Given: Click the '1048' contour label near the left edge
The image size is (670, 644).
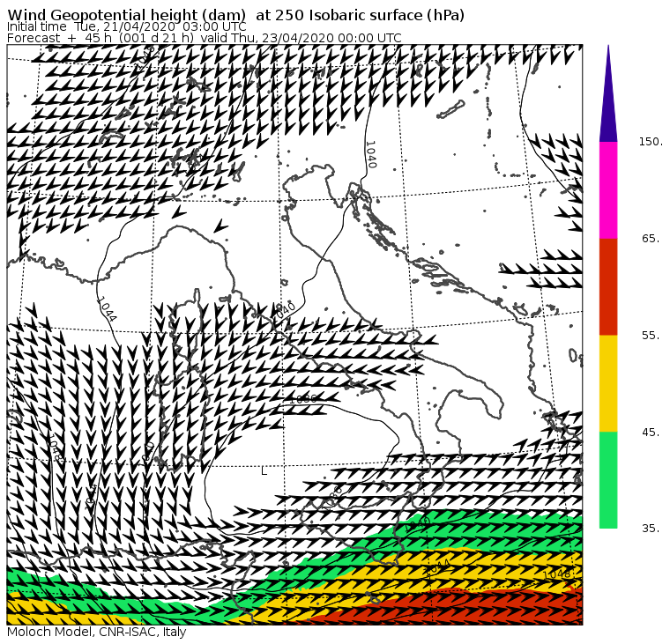Looking at the screenshot, I should click(x=56, y=448).
